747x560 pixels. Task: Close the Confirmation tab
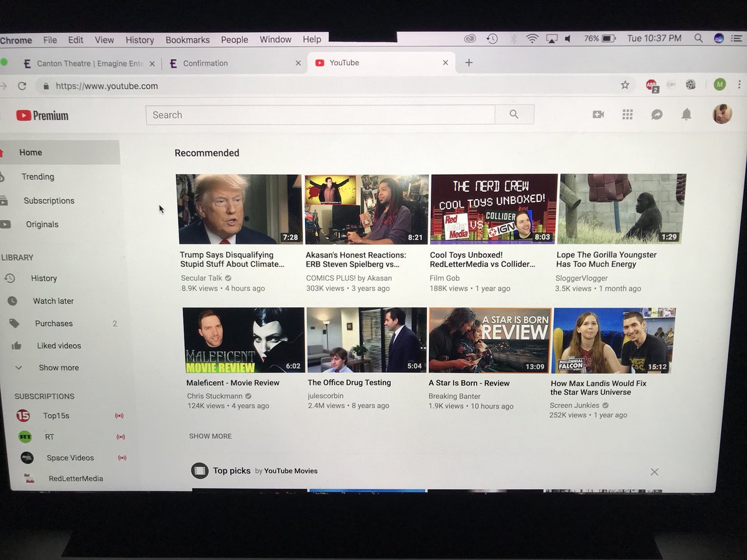(298, 63)
